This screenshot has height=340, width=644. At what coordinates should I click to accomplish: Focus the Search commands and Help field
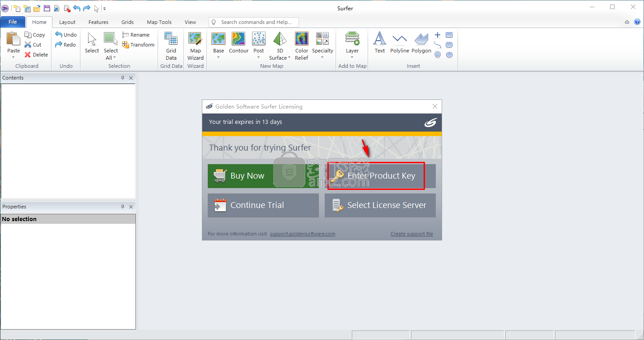click(x=254, y=22)
